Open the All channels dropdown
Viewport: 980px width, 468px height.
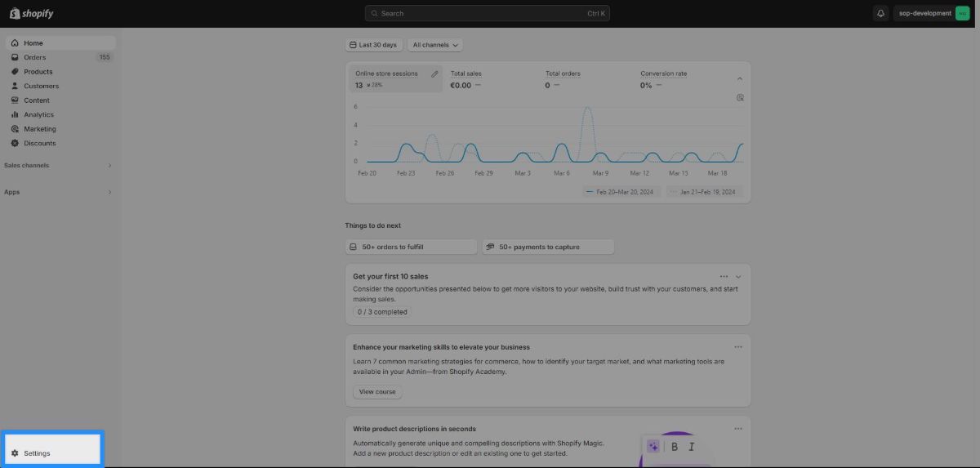coord(436,45)
